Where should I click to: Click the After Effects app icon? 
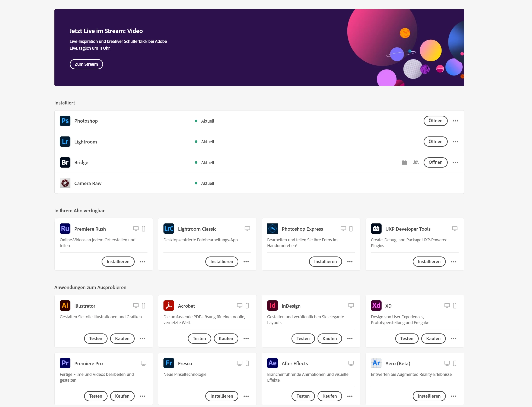[272, 363]
